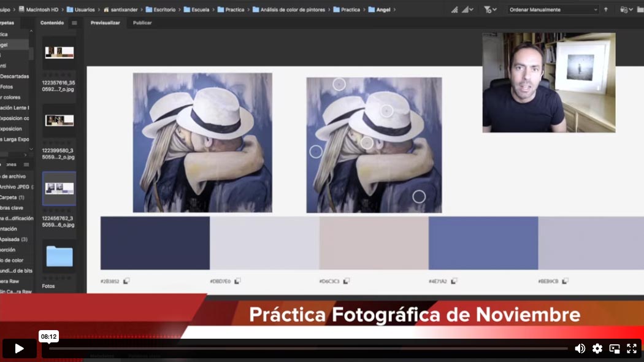Click the pinkish #D6C3C3 swatch
The height and width of the screenshot is (362, 644).
pyautogui.click(x=374, y=243)
